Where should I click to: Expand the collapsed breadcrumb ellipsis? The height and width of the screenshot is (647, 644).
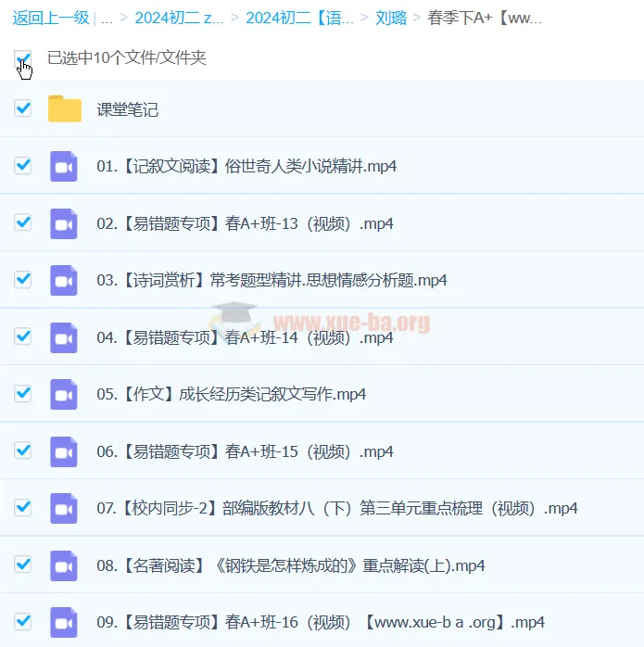pos(107,18)
